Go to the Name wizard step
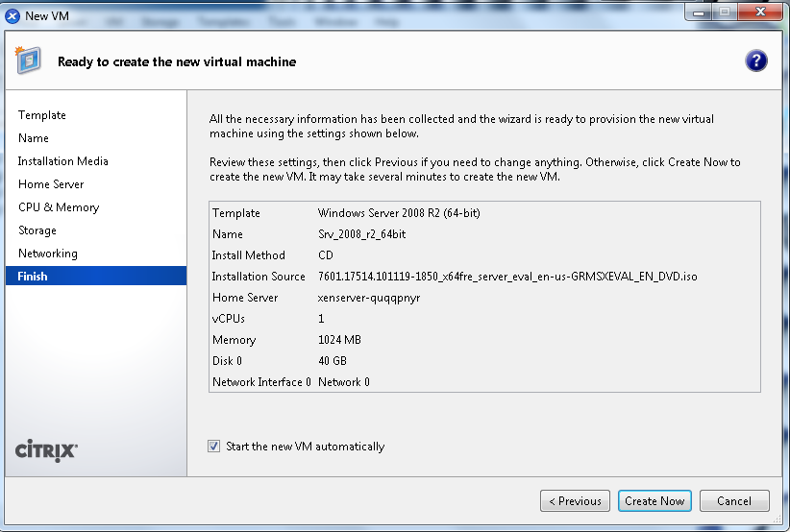The image size is (790, 532). coord(34,138)
